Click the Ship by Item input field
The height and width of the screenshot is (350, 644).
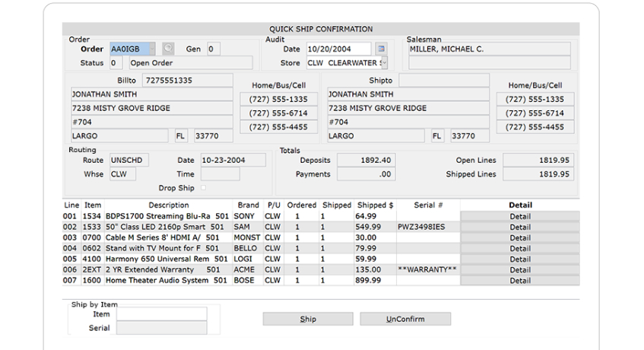coord(161,314)
